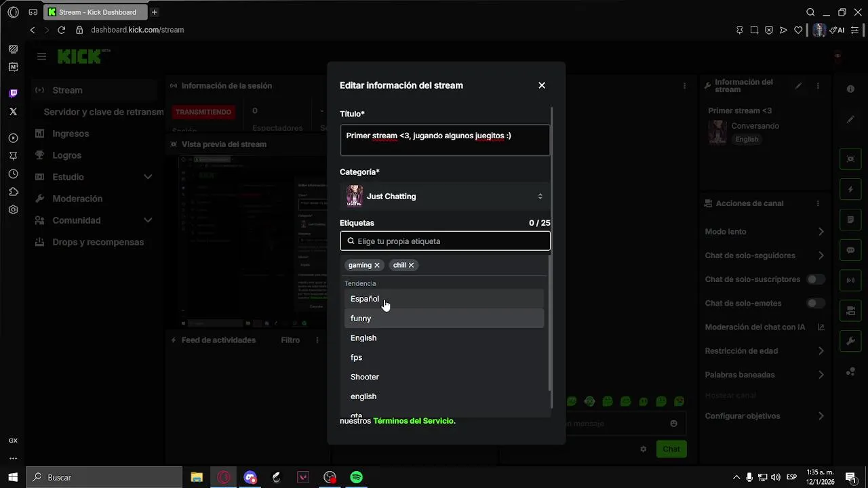The image size is (868, 488).
Task: Open X (Twitter) in Opera GX sidebar
Action: [x=13, y=111]
